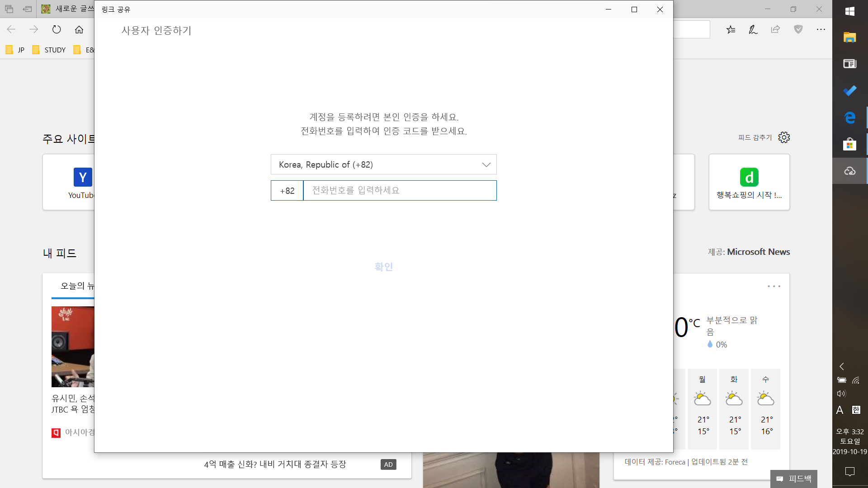Click the Microsoft Store taskbar icon
The height and width of the screenshot is (488, 868).
[849, 145]
